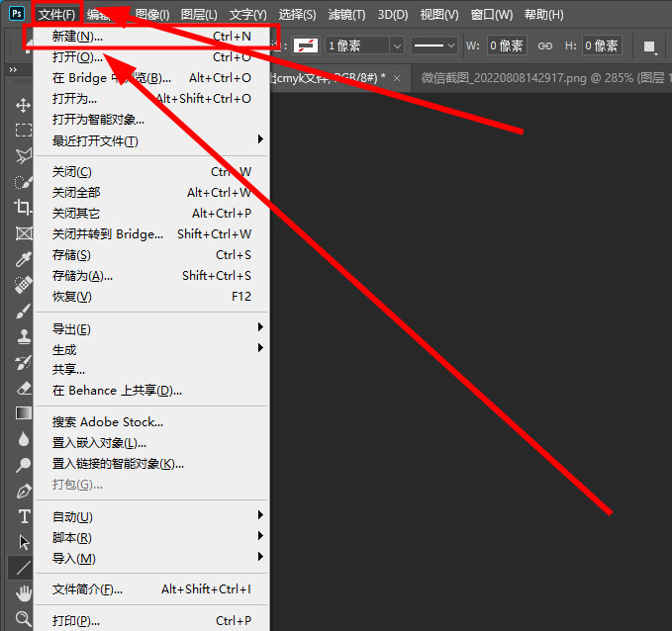Expand the 脚本 submenu
672x631 pixels.
click(x=150, y=537)
